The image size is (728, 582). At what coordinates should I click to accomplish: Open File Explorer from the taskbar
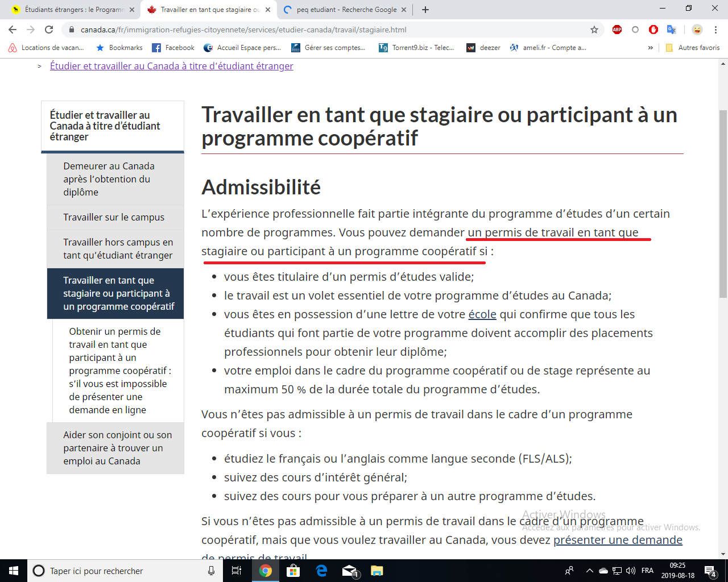377,571
